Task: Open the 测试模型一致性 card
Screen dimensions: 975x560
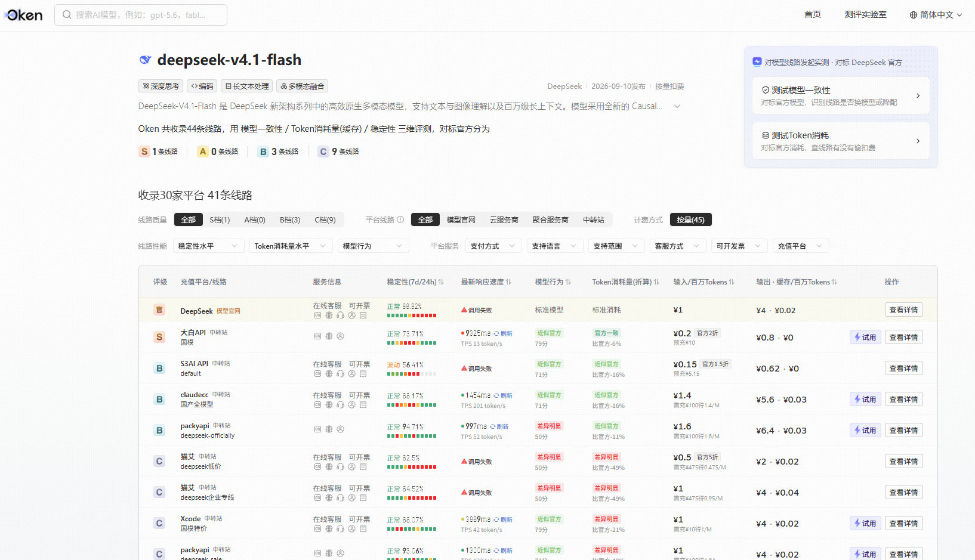Action: [841, 95]
